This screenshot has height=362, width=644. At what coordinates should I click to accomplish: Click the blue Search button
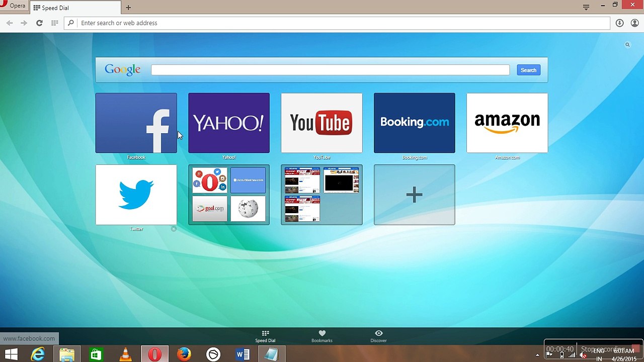[x=528, y=70]
